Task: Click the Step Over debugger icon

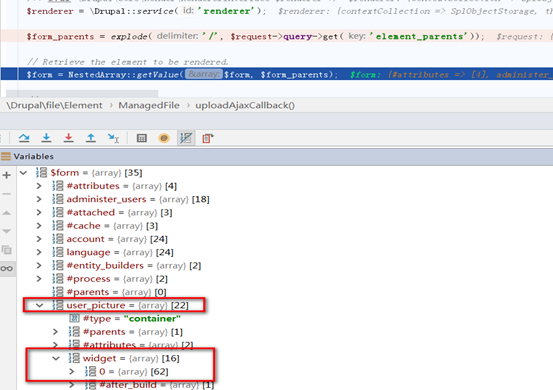Action: [24, 138]
